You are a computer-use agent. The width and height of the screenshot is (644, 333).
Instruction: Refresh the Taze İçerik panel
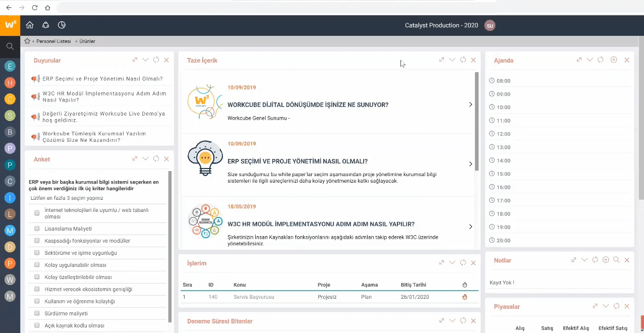(x=463, y=60)
